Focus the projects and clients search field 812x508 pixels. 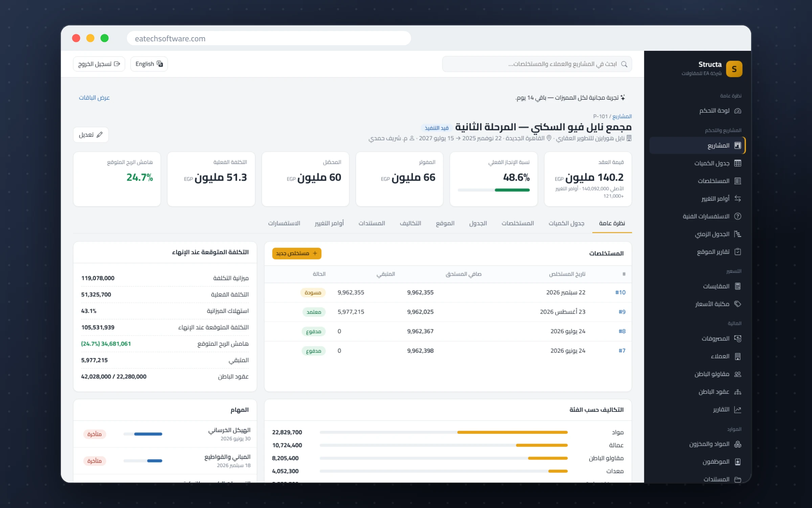pyautogui.click(x=537, y=64)
